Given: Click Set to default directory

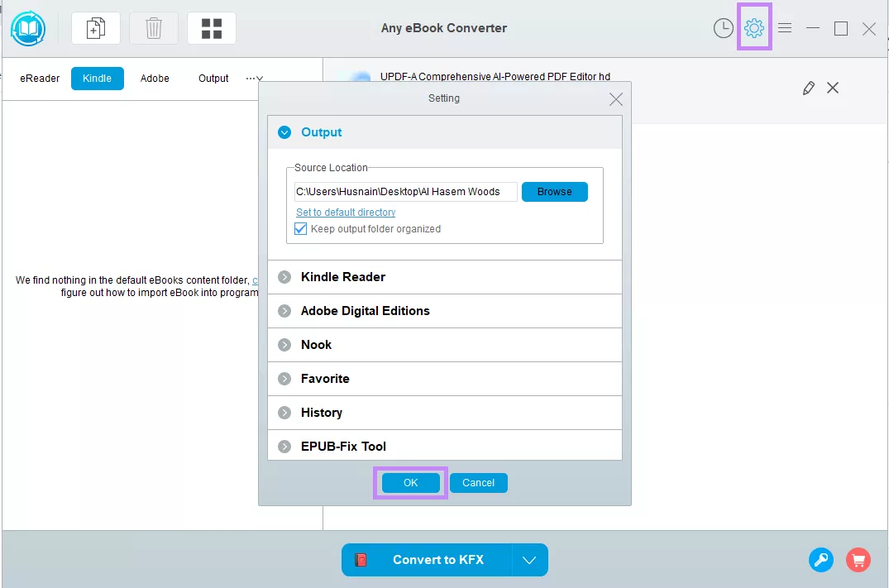Looking at the screenshot, I should pyautogui.click(x=345, y=212).
